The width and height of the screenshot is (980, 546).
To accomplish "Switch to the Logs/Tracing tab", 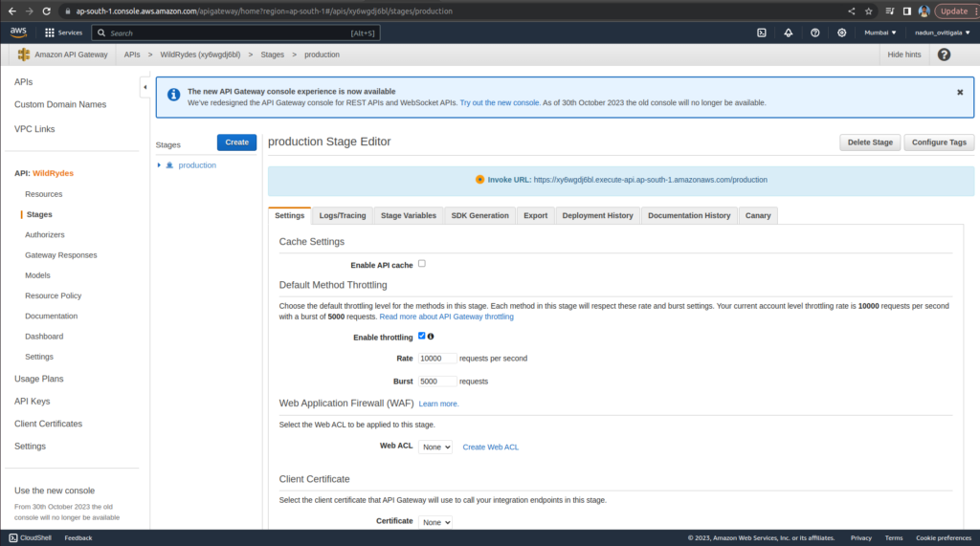I will pos(343,215).
